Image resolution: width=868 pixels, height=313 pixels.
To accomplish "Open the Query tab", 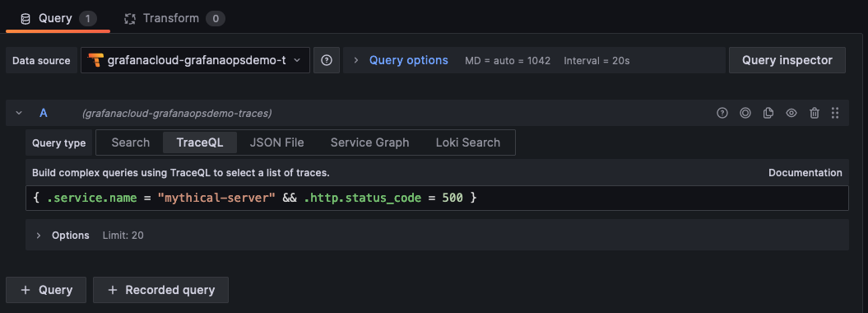I will click(x=58, y=18).
